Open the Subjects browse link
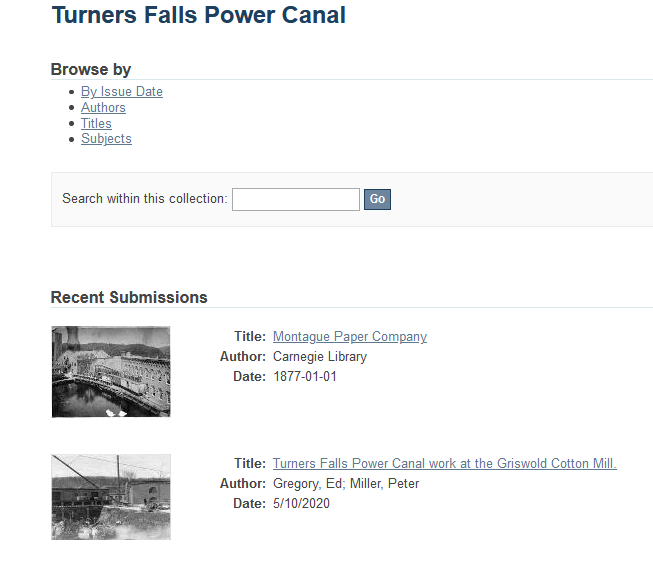653x561 pixels. tap(106, 139)
